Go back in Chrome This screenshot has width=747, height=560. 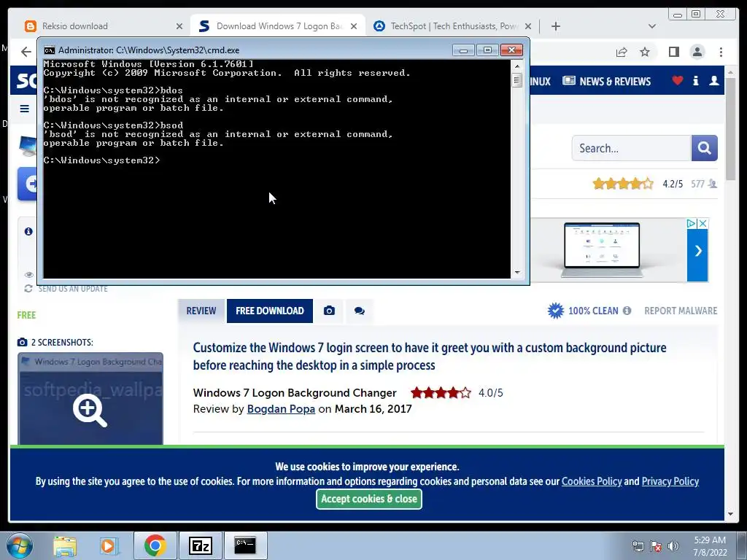[26, 52]
